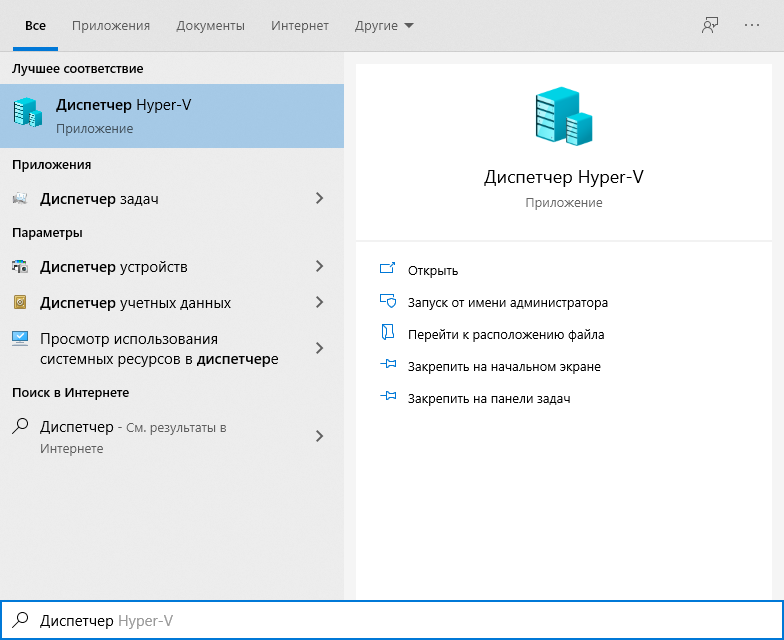Viewport: 784px width, 640px height.
Task: Click the monitor icon beside Просмотр использования
Action: (20, 338)
